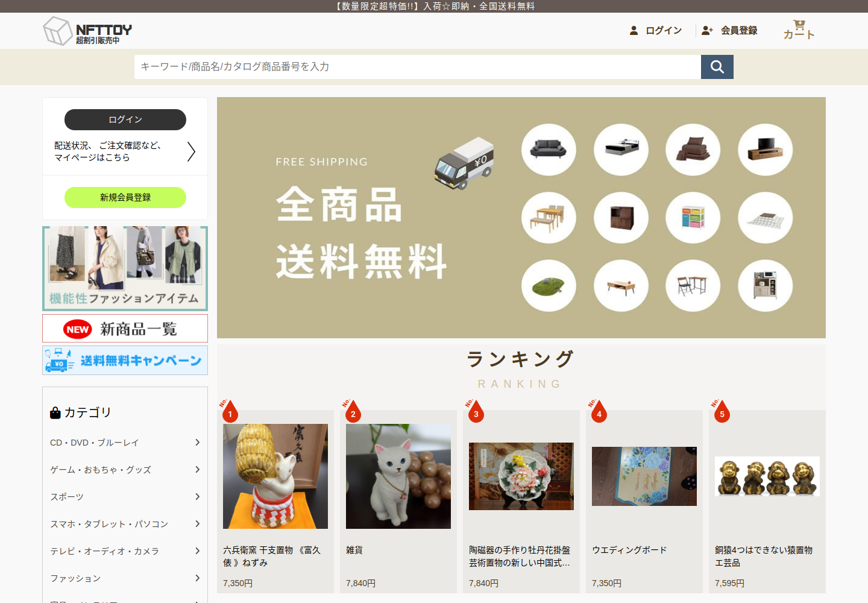Expand ゲーム・おもちゃ・グッズ category chevron
Screen dimensions: 868x603
click(197, 470)
